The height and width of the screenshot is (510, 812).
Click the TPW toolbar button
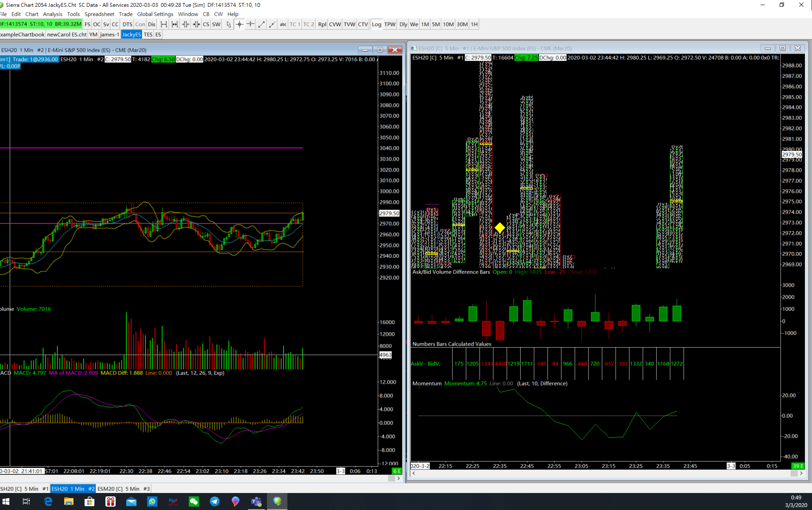pyautogui.click(x=390, y=24)
